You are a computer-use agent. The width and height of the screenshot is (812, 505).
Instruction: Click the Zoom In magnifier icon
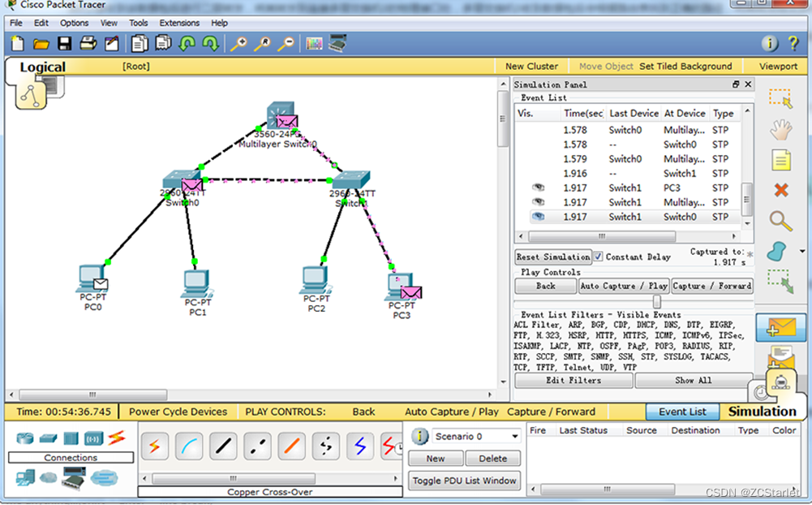point(238,44)
